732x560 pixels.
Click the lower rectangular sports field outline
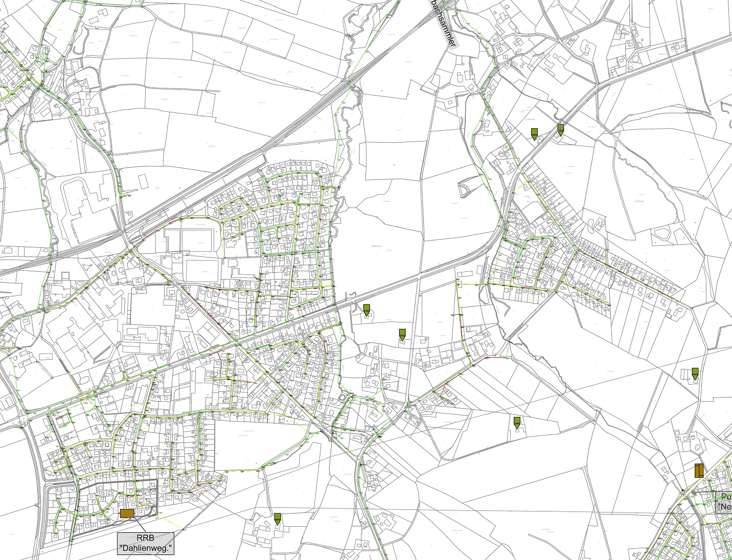point(203,269)
